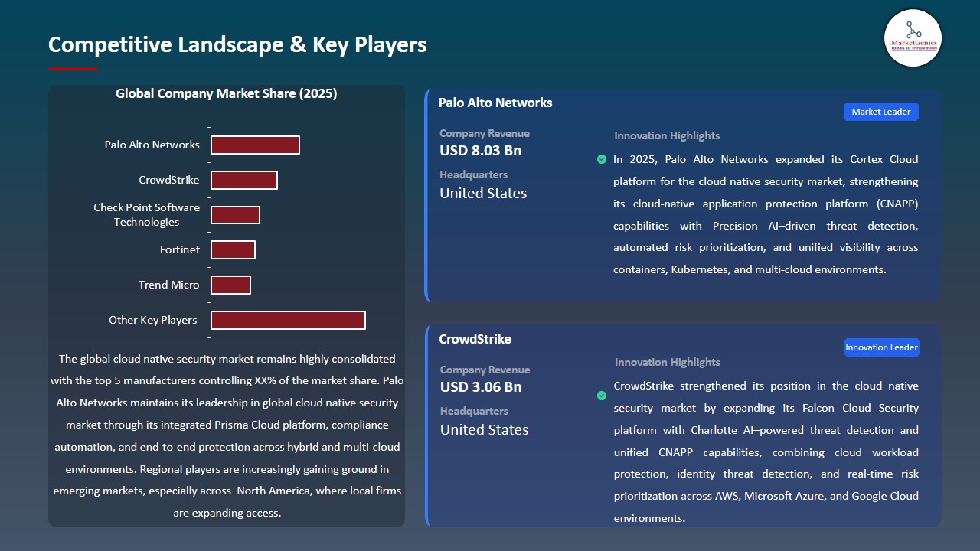Click the market summary paragraph below the chart
The image size is (980, 551).
coord(227,435)
